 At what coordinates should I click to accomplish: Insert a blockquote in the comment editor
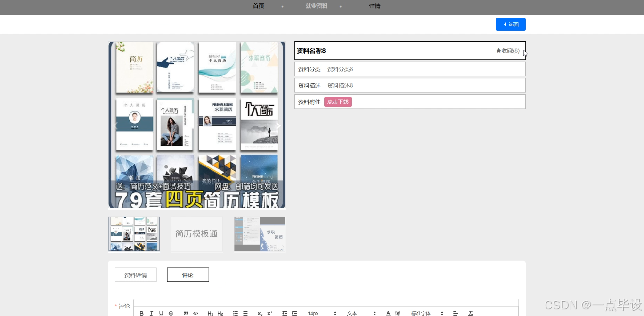click(185, 313)
